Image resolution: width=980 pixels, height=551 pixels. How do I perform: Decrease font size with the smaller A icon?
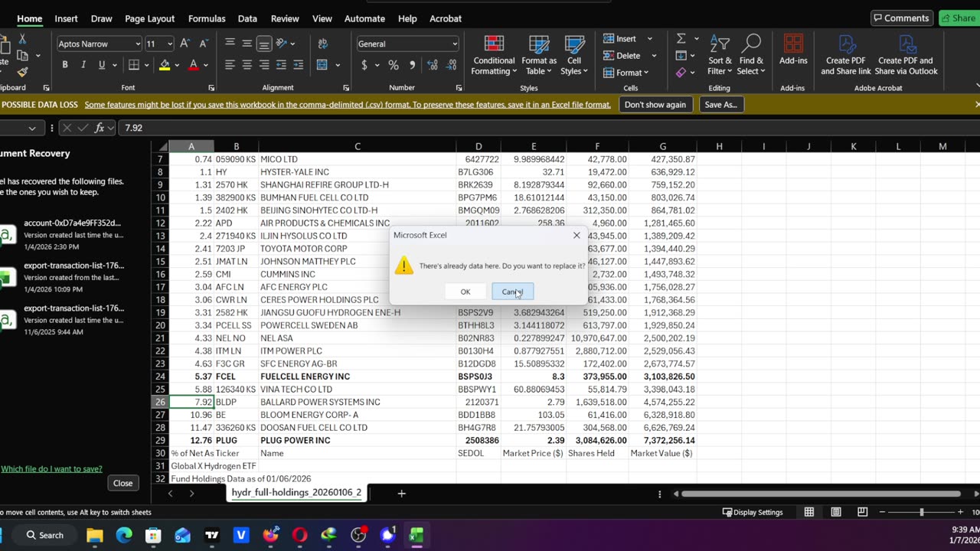[x=204, y=44]
